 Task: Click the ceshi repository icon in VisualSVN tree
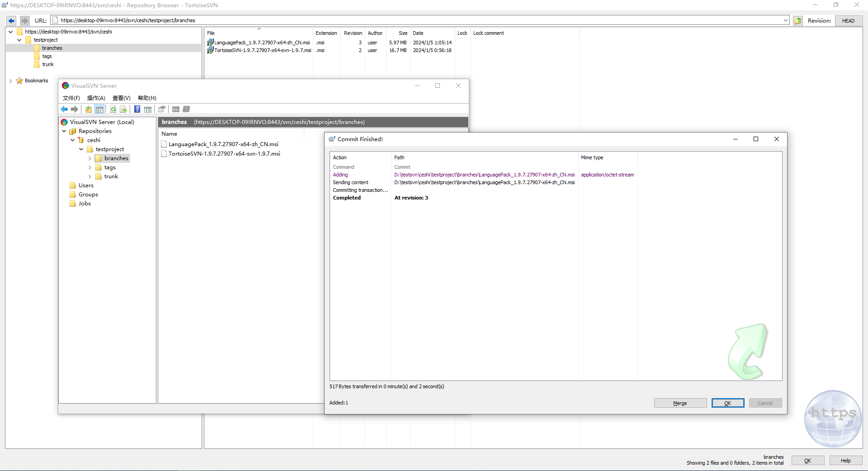(81, 140)
